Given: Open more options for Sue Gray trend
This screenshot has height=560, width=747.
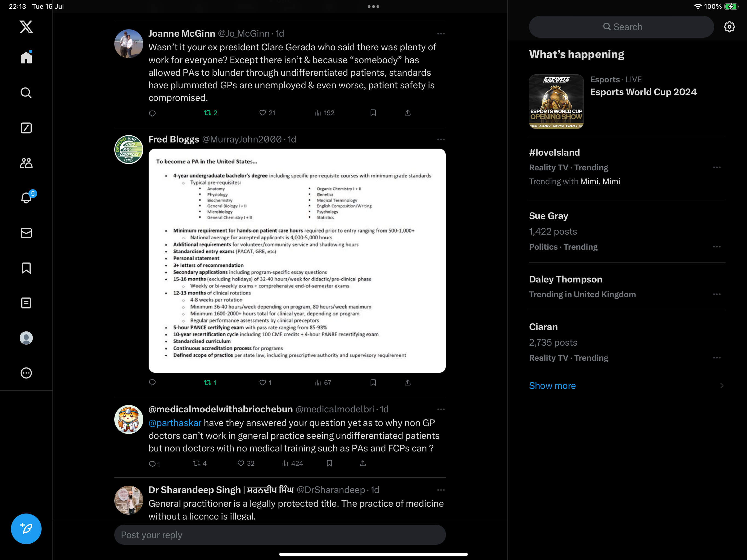Looking at the screenshot, I should coord(717,247).
